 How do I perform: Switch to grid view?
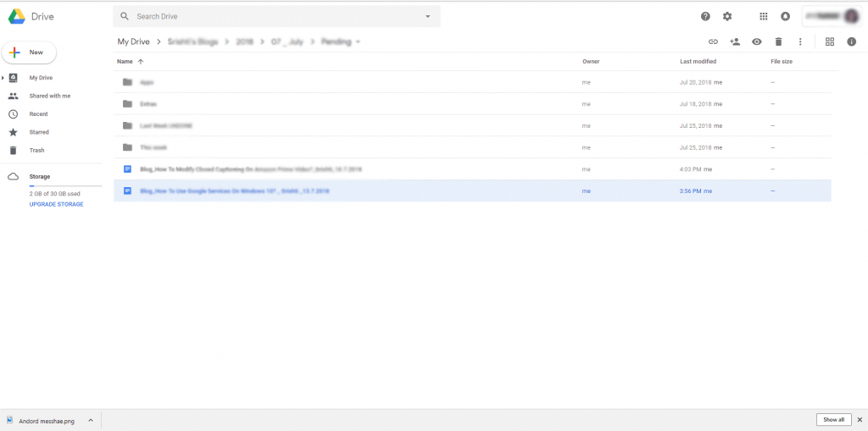click(x=829, y=41)
